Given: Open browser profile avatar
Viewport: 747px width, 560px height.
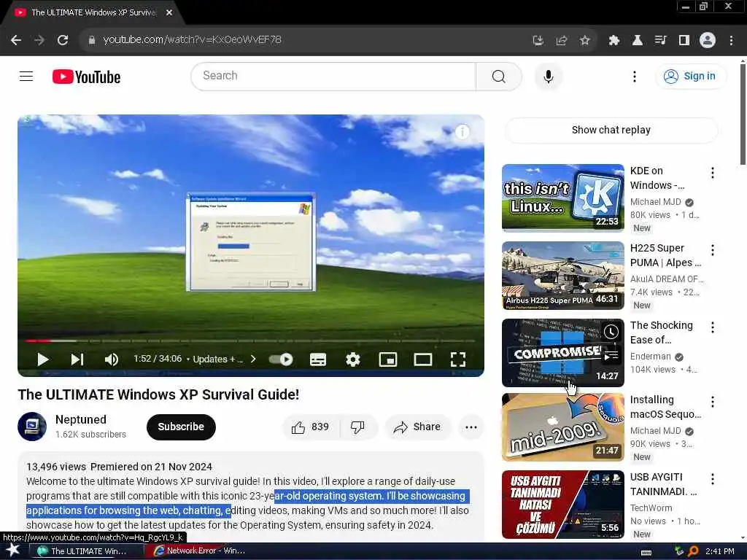Looking at the screenshot, I should point(708,41).
